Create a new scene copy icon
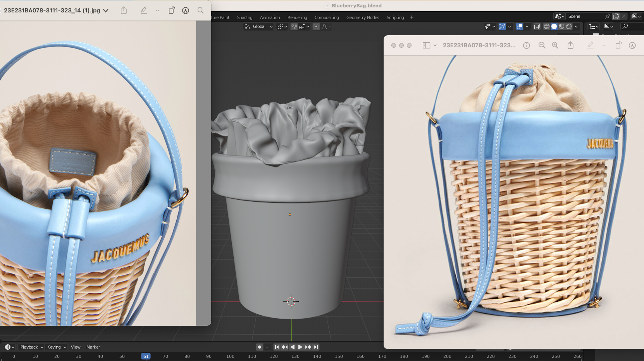 click(616, 16)
